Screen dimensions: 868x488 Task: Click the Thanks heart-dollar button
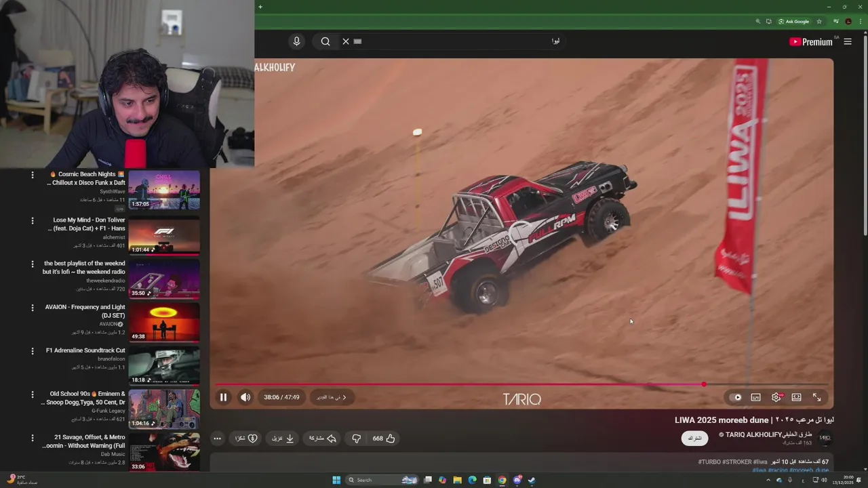coord(246,439)
